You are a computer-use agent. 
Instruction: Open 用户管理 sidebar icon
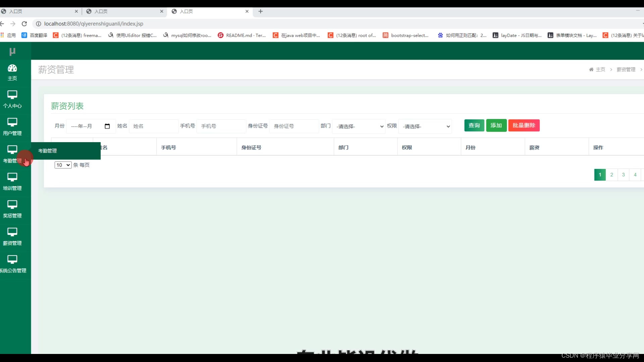(12, 123)
